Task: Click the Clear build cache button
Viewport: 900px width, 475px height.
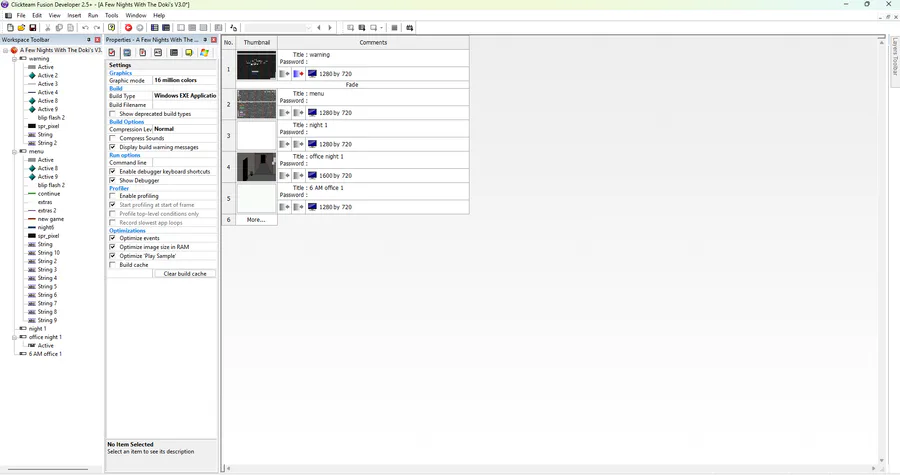Action: [185, 274]
